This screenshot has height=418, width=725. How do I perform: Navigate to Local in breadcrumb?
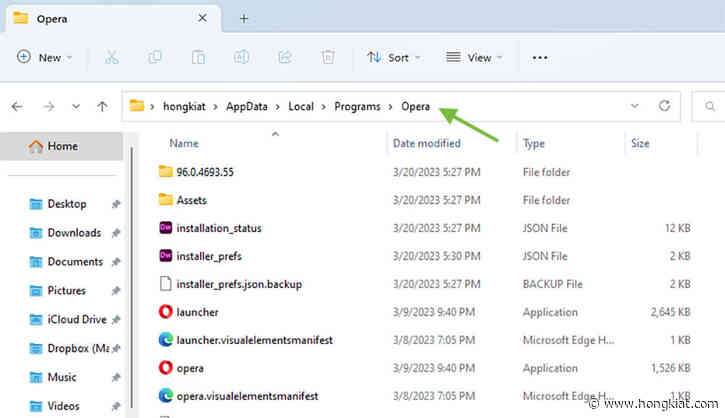coord(301,106)
